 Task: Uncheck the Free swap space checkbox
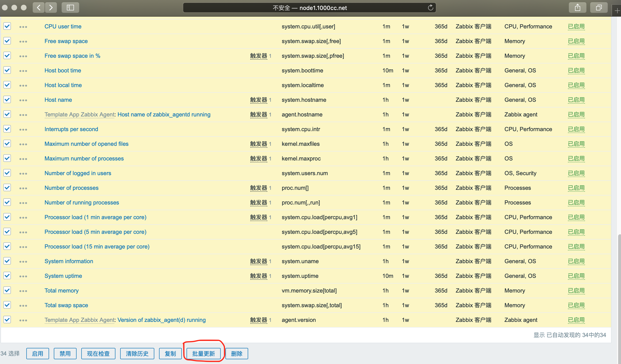7,41
